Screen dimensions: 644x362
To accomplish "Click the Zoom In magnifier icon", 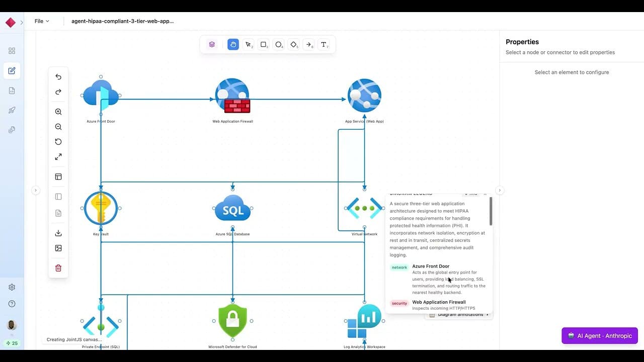I will click(x=58, y=112).
